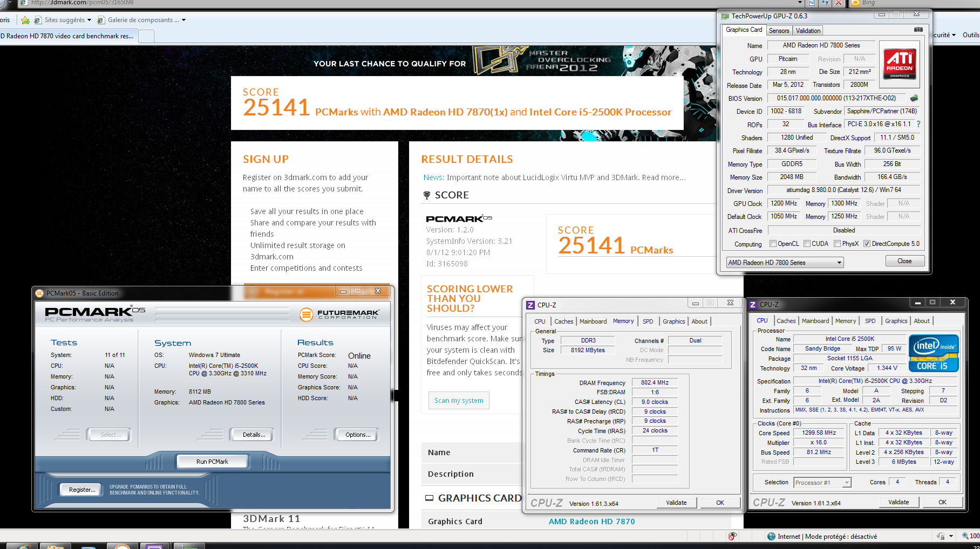The image size is (980, 549).
Task: Click the Core Speed '1299.58 MHz' value
Action: (819, 433)
